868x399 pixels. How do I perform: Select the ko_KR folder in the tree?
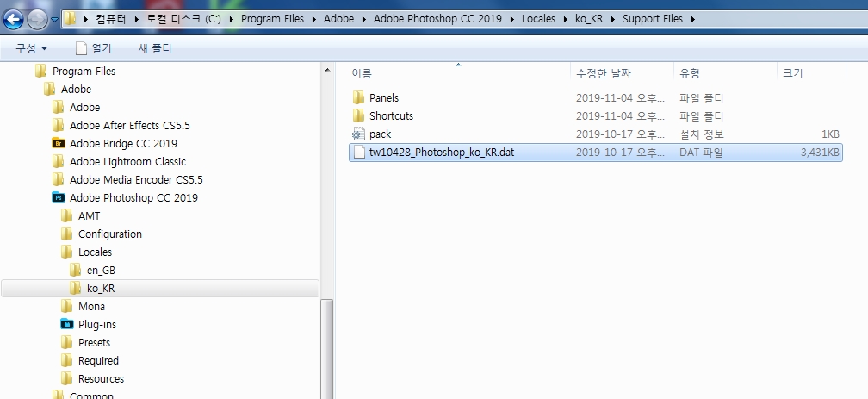tap(101, 289)
